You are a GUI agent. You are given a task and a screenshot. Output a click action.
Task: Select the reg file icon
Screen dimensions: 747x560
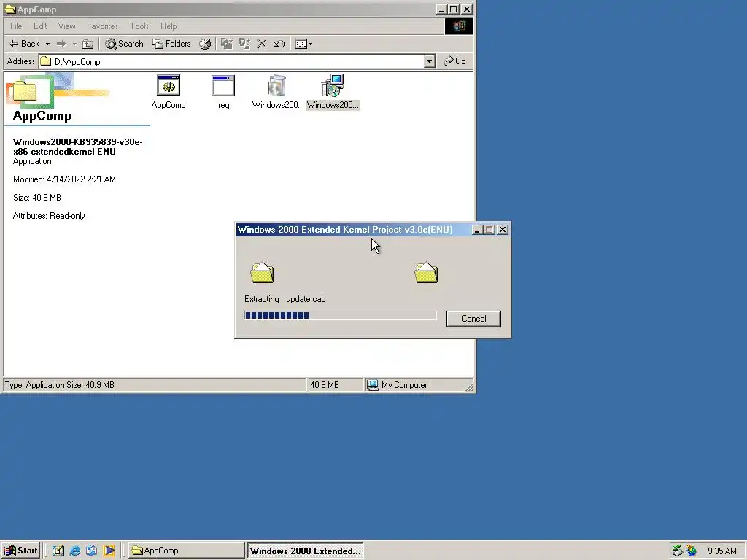pos(223,92)
